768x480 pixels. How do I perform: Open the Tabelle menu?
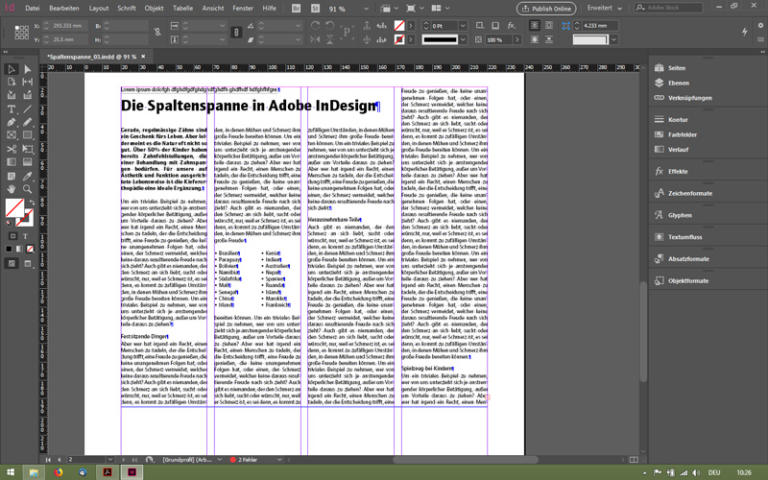pos(183,8)
